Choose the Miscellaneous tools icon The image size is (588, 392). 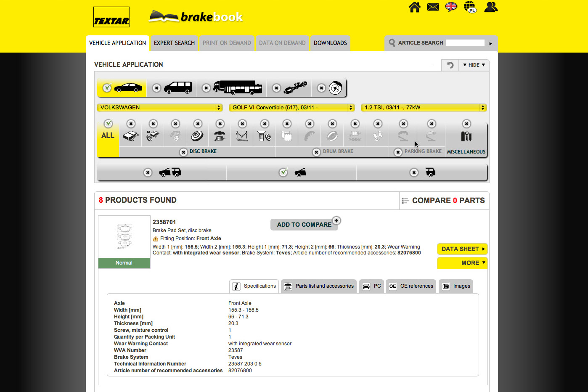click(x=466, y=136)
